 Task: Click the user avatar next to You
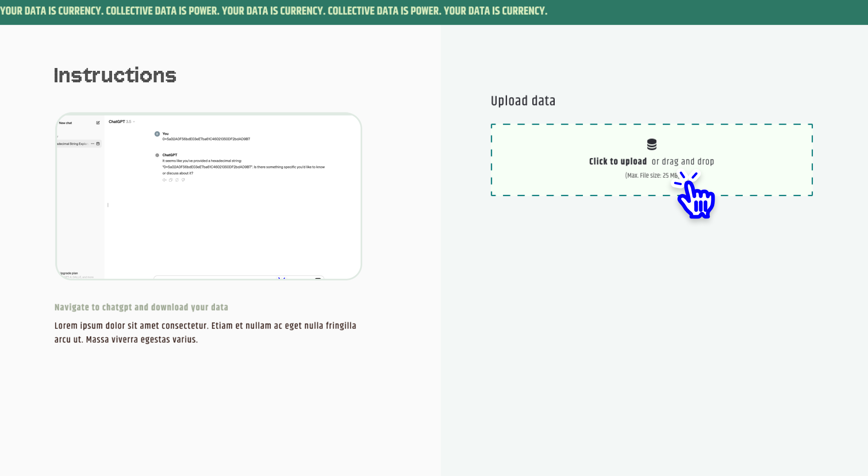(157, 134)
